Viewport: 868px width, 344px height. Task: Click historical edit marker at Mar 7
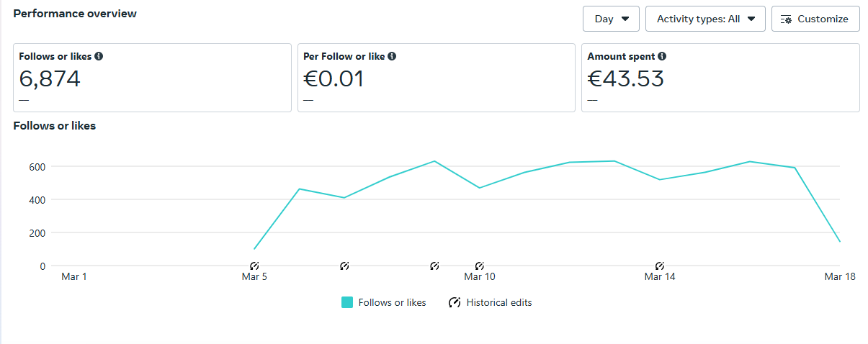[x=344, y=266]
